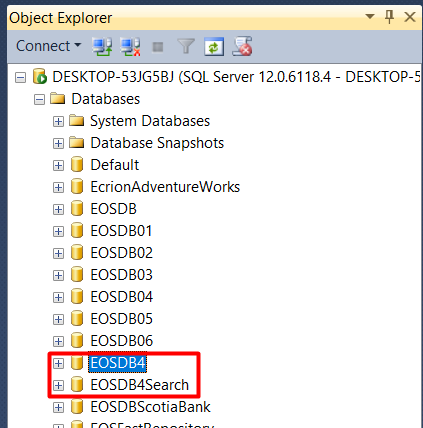The height and width of the screenshot is (428, 423).
Task: Expand the EOSDB03 database node
Action: pyautogui.click(x=58, y=275)
